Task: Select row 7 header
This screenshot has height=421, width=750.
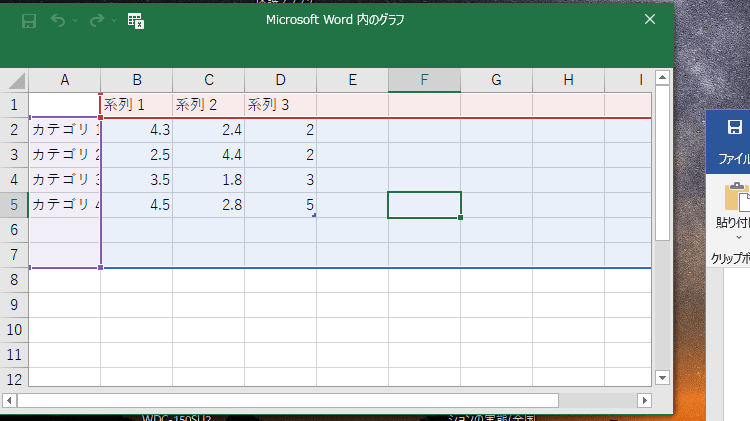Action: click(14, 255)
